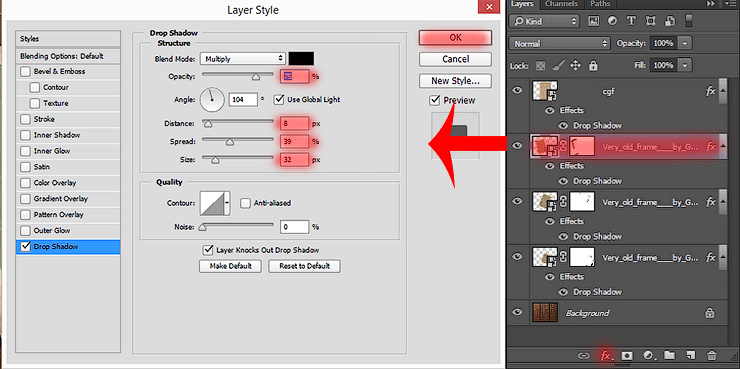740x369 pixels.
Task: Click the type layer filter icon
Action: click(x=631, y=21)
